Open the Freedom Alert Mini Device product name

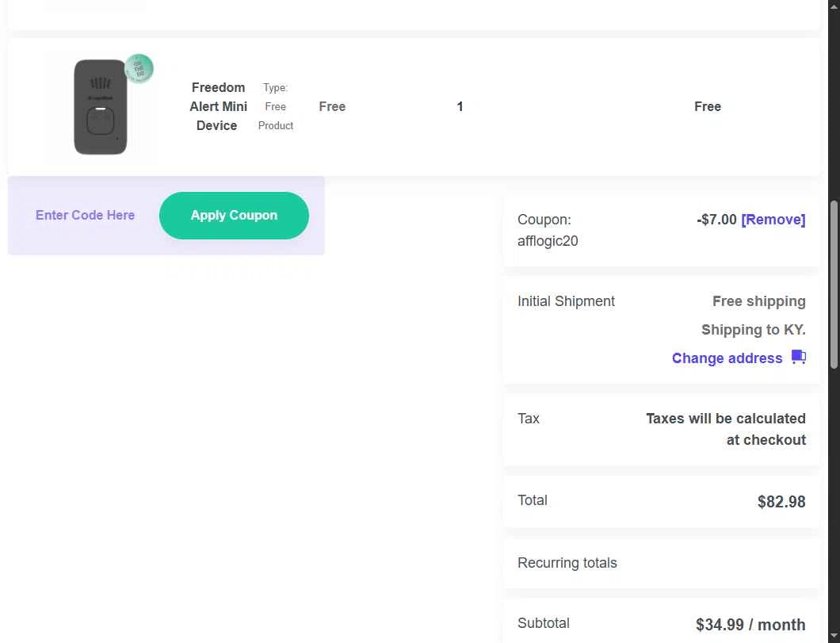click(x=217, y=106)
